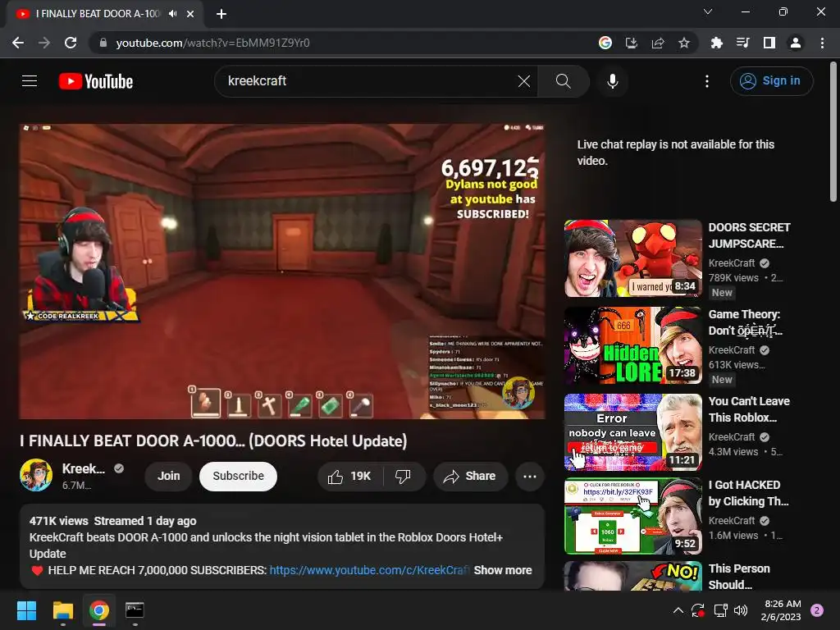Open the Error nobody can leave thumbnail
This screenshot has width=840, height=630.
click(x=632, y=431)
